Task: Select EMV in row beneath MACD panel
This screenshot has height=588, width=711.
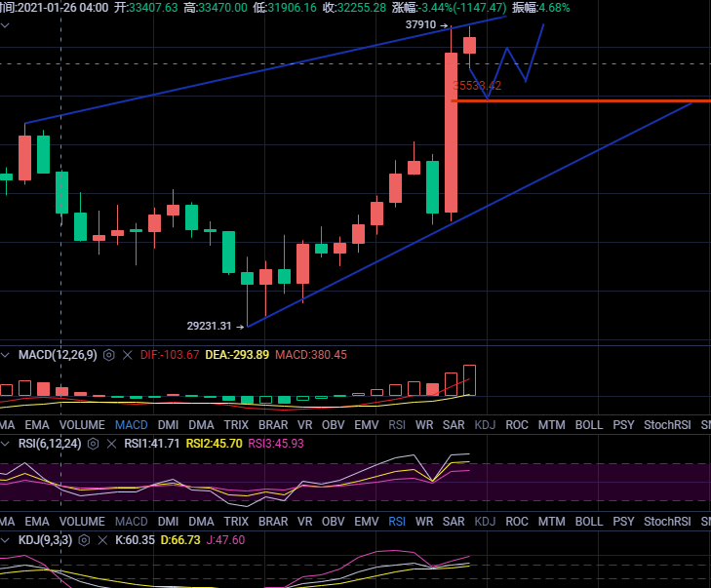Action: click(367, 425)
